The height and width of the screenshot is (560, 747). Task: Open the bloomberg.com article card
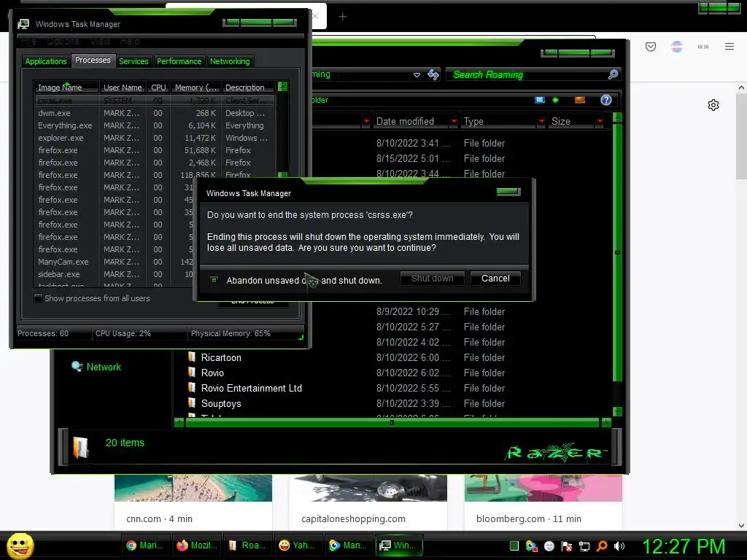pyautogui.click(x=543, y=502)
